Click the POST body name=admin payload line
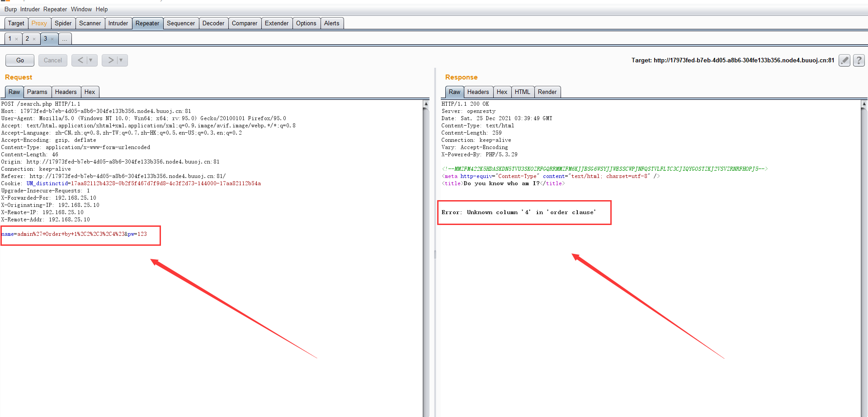 74,234
